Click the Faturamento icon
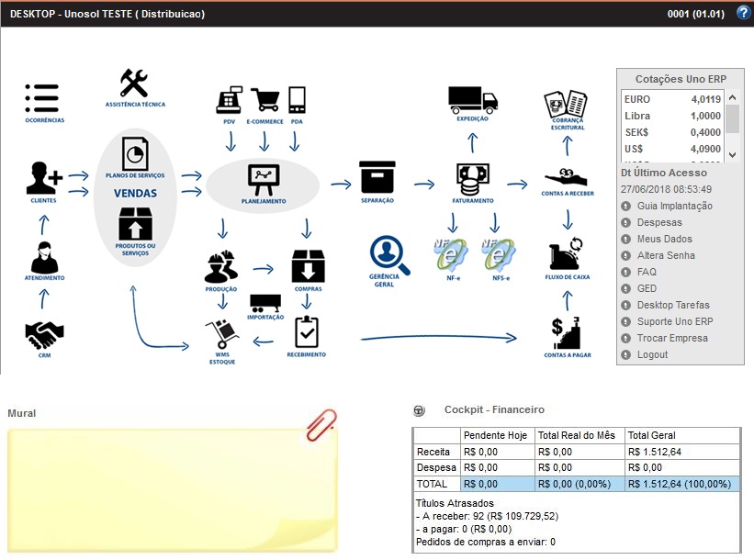This screenshot has width=754, height=560. coord(472,177)
